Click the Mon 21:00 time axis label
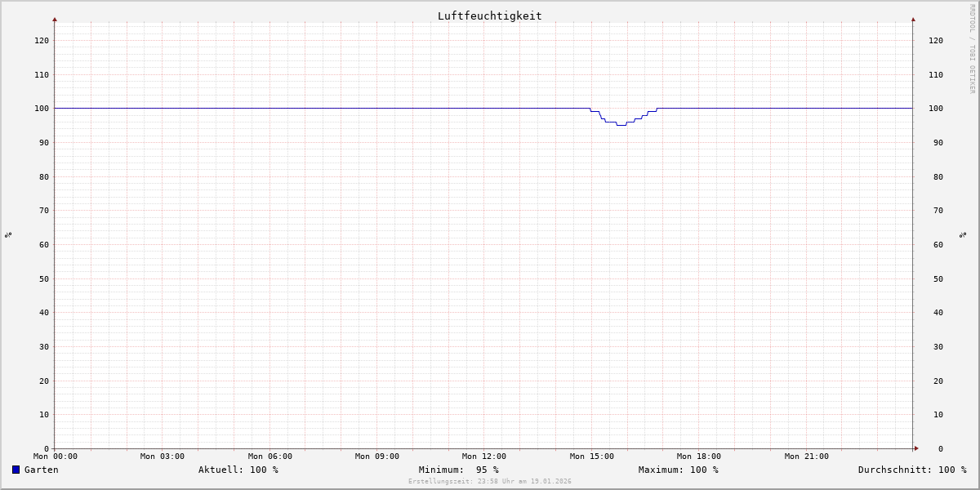 807,457
